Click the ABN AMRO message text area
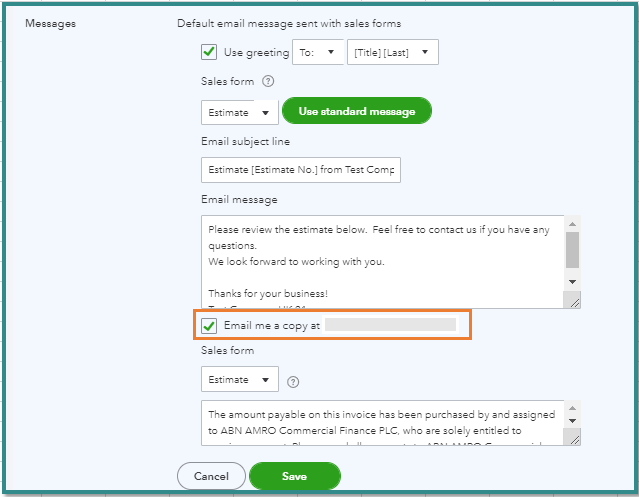 [x=380, y=423]
